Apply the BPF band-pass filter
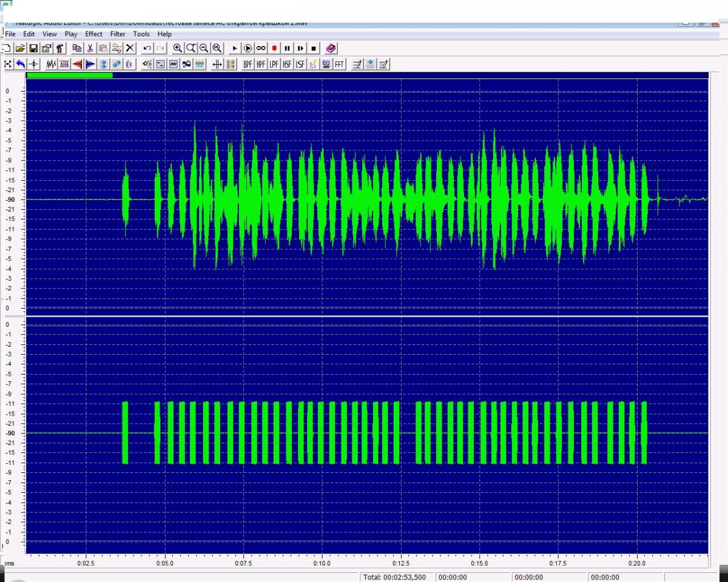 click(248, 64)
